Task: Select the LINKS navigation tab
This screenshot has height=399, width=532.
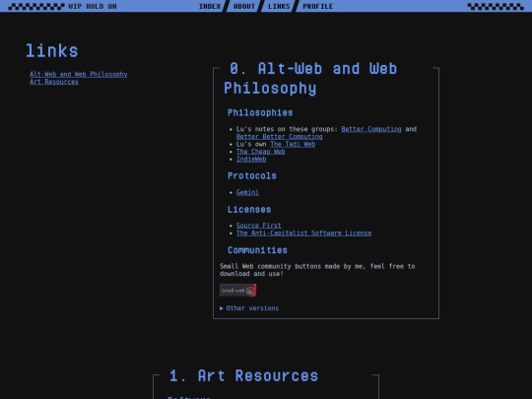Action: coord(279,6)
